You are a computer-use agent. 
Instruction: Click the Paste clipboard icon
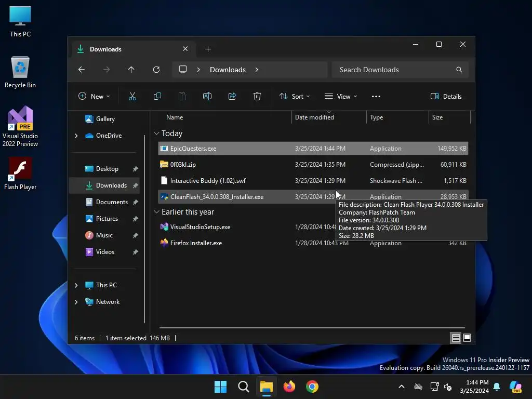[x=182, y=96]
